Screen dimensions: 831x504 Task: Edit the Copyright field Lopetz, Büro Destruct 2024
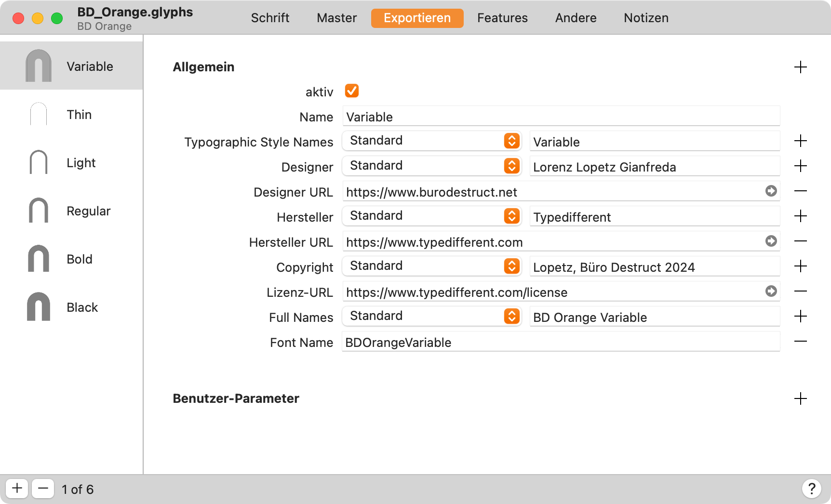coord(655,267)
